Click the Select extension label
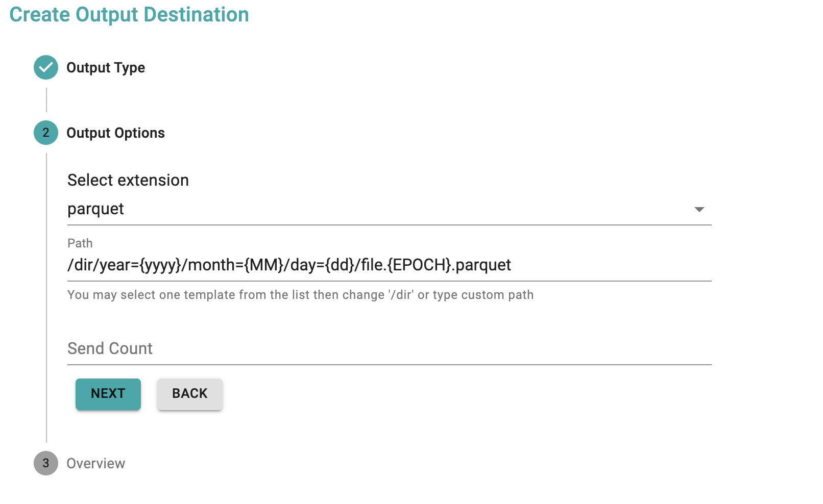This screenshot has width=823, height=504. click(128, 180)
